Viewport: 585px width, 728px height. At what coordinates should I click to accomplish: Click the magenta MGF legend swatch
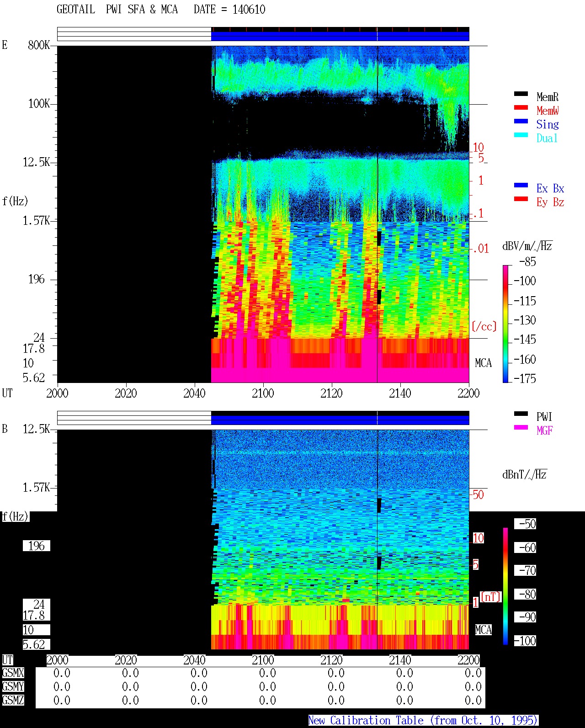click(521, 427)
